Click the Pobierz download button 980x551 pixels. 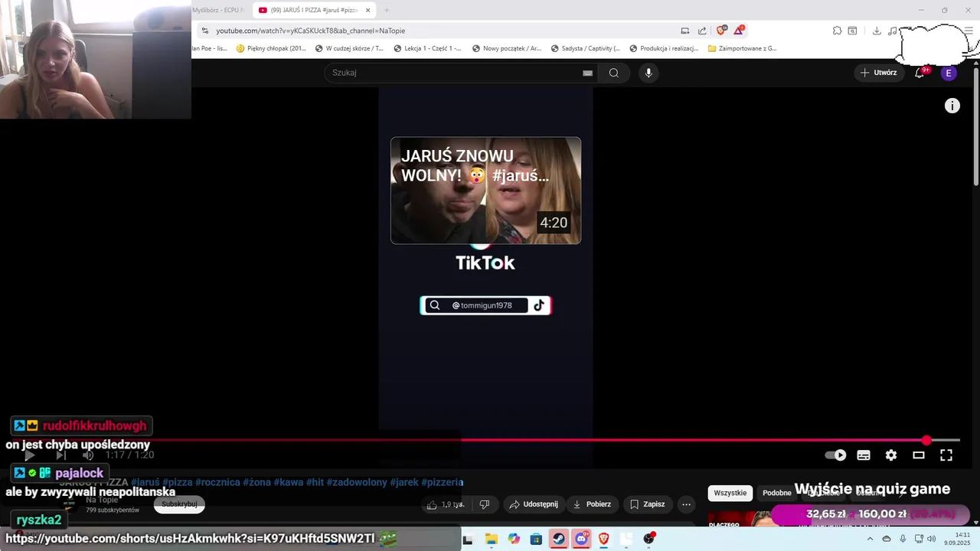(x=592, y=504)
